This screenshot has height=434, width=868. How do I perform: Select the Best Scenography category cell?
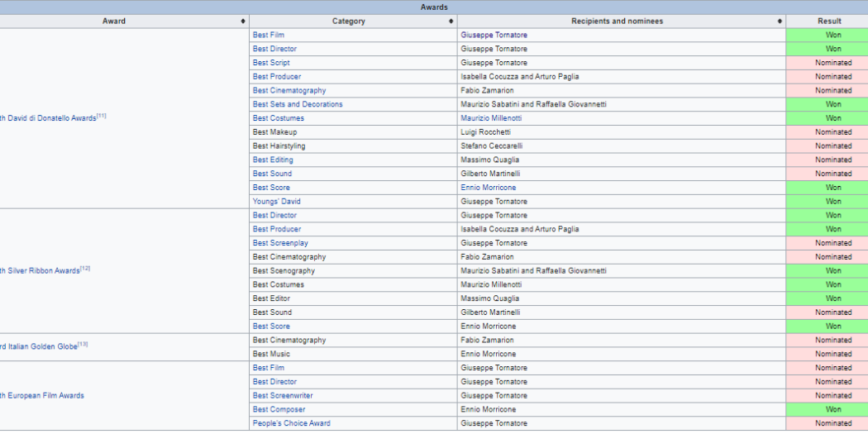[353, 270]
